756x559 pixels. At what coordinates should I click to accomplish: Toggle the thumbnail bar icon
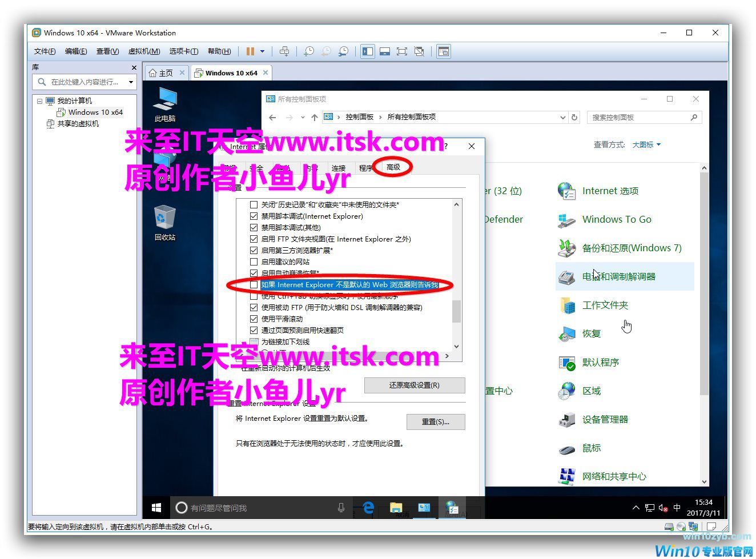click(x=385, y=51)
